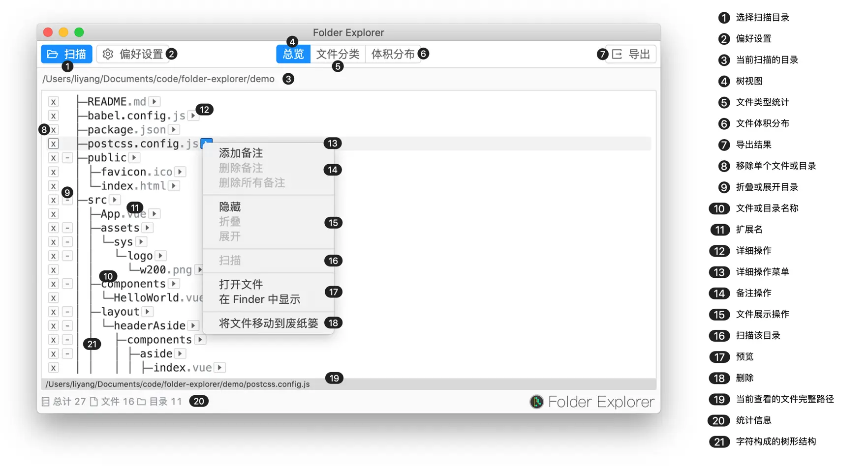Collapse the public folder with minus button
Image resolution: width=868 pixels, height=469 pixels.
[x=67, y=158]
